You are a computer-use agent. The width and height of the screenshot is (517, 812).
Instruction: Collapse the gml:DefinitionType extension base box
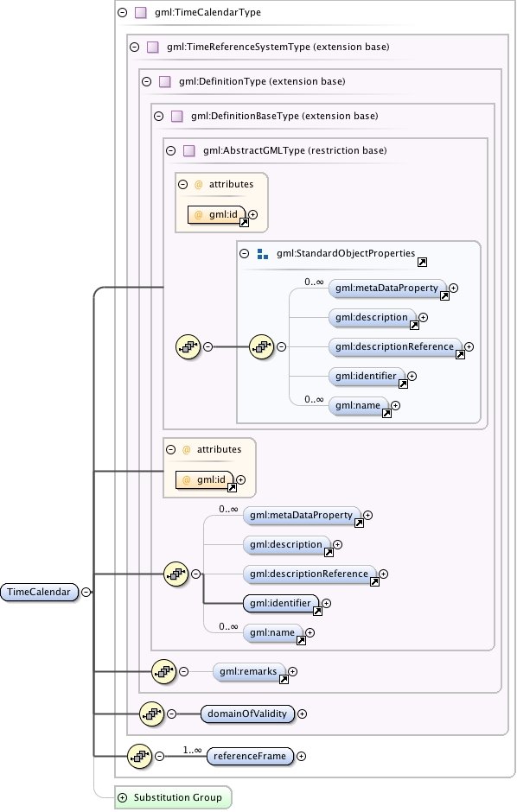point(147,81)
